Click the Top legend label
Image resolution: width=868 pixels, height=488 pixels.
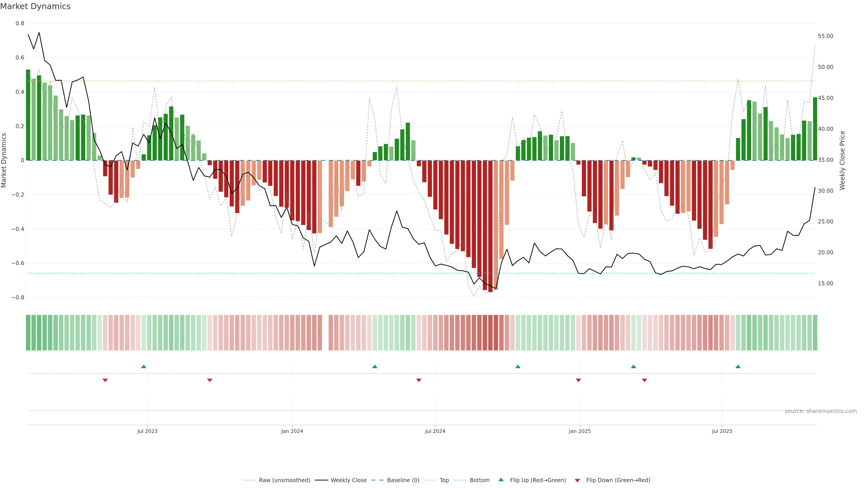[444, 480]
